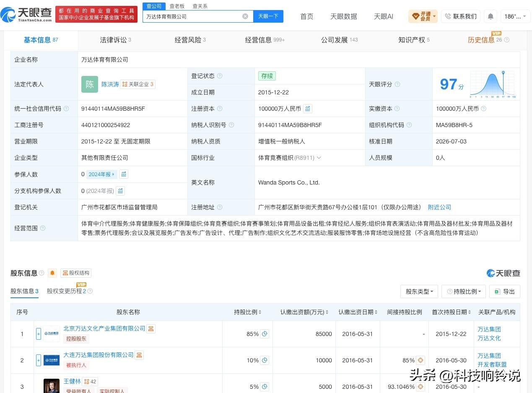The height and width of the screenshot is (393, 532).
Task: Open 关联企业 3 tag
Action: pyautogui.click(x=138, y=84)
